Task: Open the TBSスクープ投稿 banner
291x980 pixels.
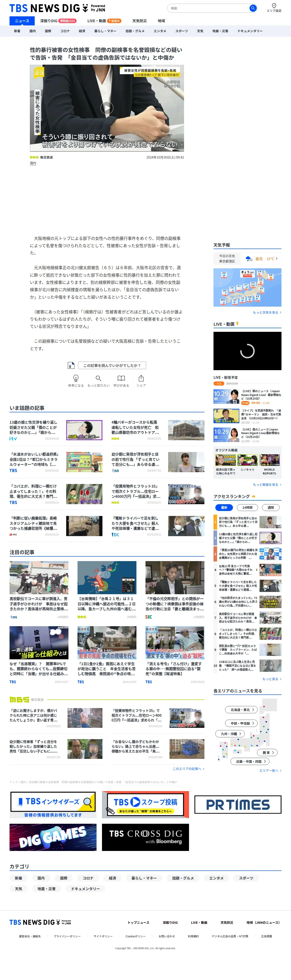Action: point(145,804)
